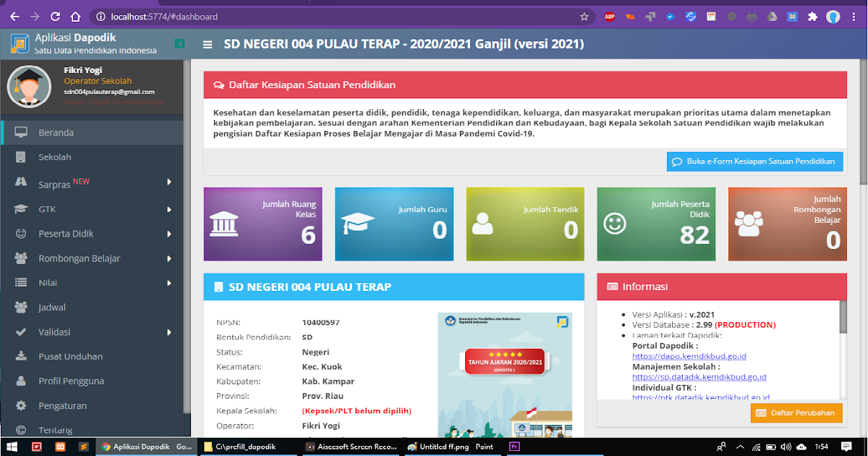The height and width of the screenshot is (456, 868).
Task: Open the Google Drive extension icon
Action: click(773, 16)
